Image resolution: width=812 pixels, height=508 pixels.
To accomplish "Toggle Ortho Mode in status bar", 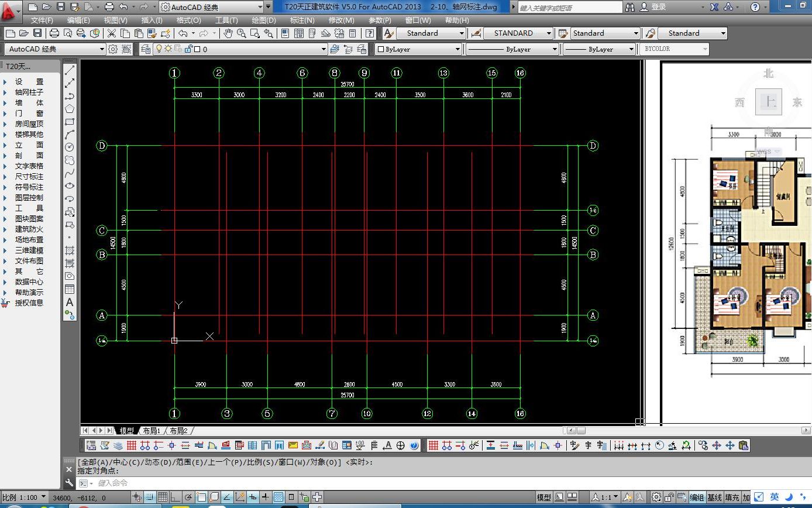I will tap(176, 497).
